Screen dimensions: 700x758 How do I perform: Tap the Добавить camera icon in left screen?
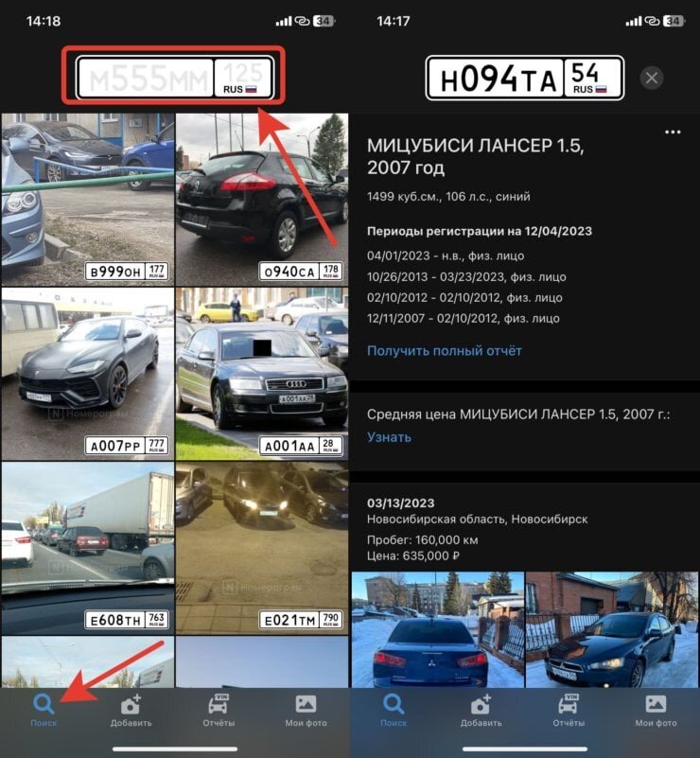131,704
